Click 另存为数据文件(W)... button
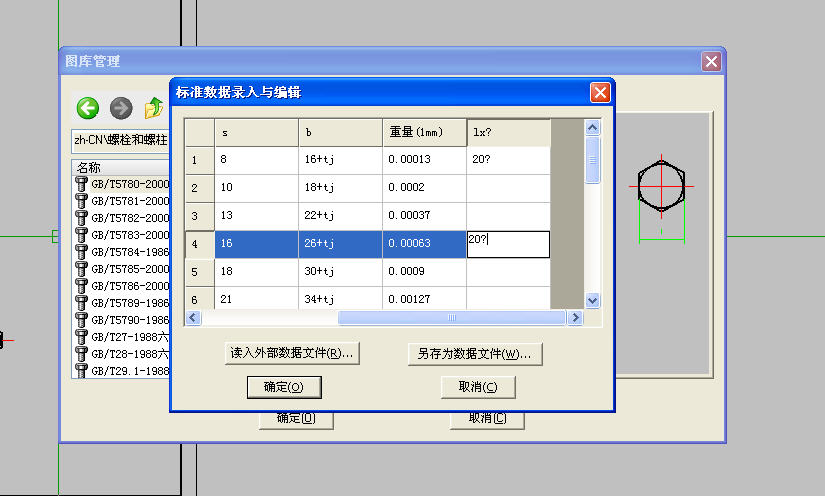The width and height of the screenshot is (825, 496). 475,353
